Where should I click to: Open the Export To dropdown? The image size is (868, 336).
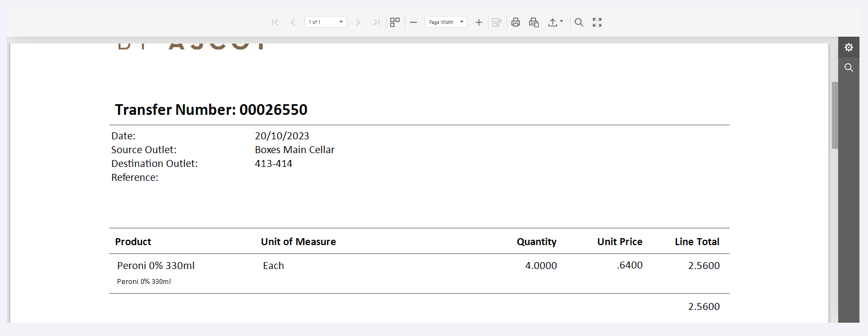click(556, 22)
